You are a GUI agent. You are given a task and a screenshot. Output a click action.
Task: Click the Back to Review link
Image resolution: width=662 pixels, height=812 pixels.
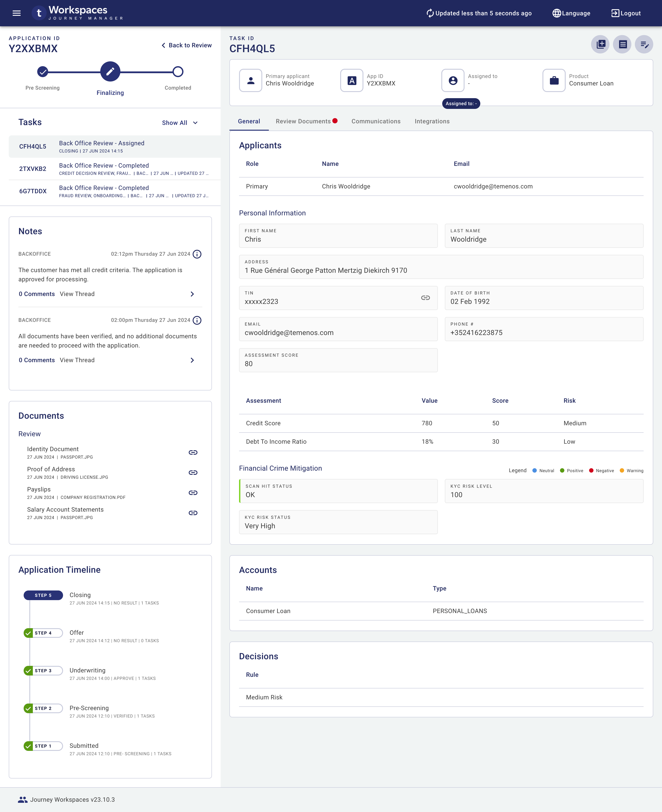tap(187, 45)
